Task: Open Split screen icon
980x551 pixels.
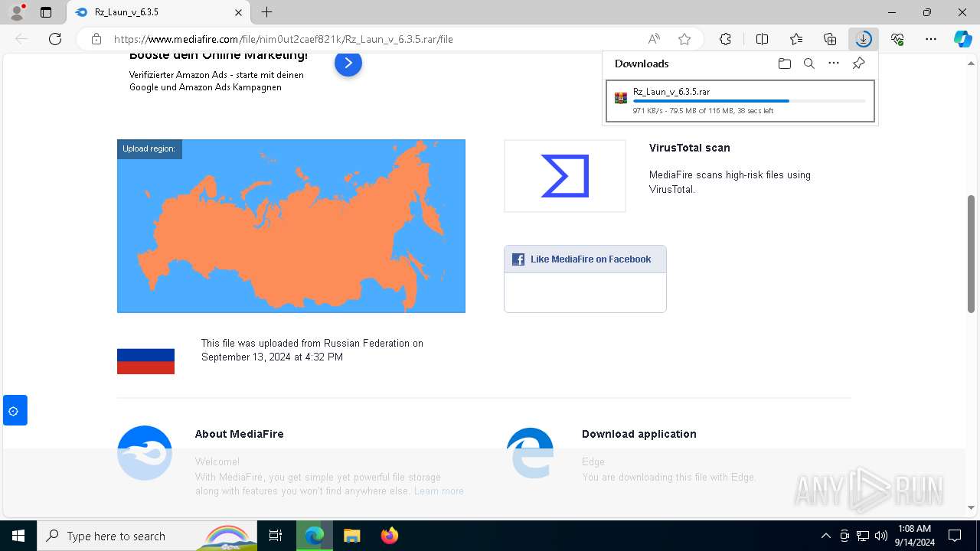Action: 762,39
